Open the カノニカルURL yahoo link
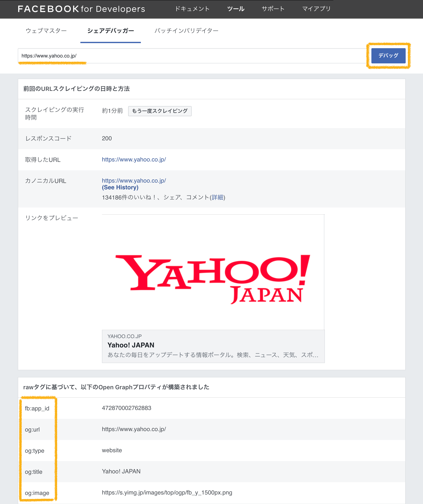423x504 pixels. [x=134, y=180]
